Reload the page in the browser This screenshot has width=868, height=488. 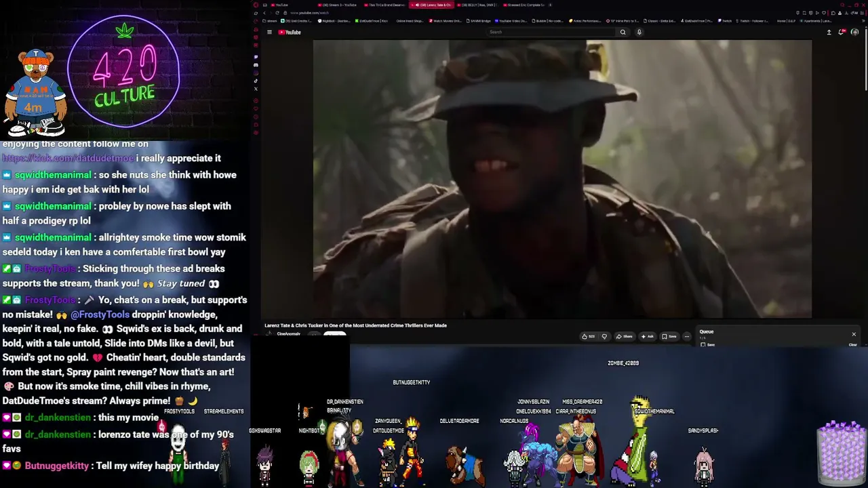click(x=277, y=13)
